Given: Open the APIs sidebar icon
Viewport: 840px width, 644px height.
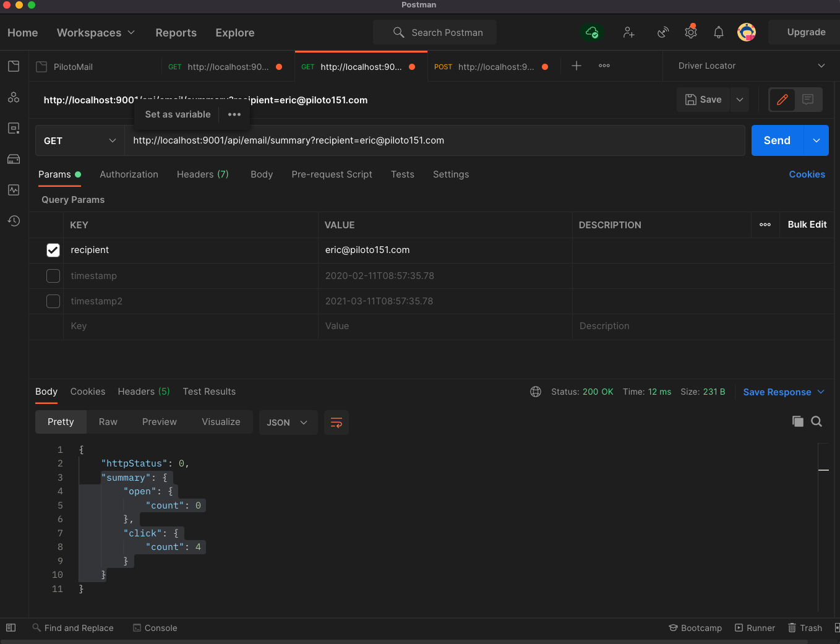Looking at the screenshot, I should (14, 97).
